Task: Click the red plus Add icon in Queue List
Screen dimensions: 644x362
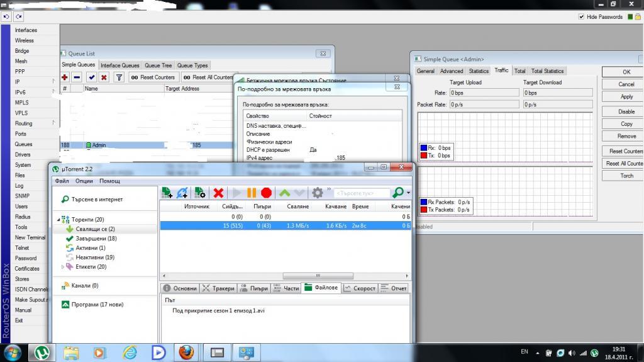Action: click(x=65, y=77)
